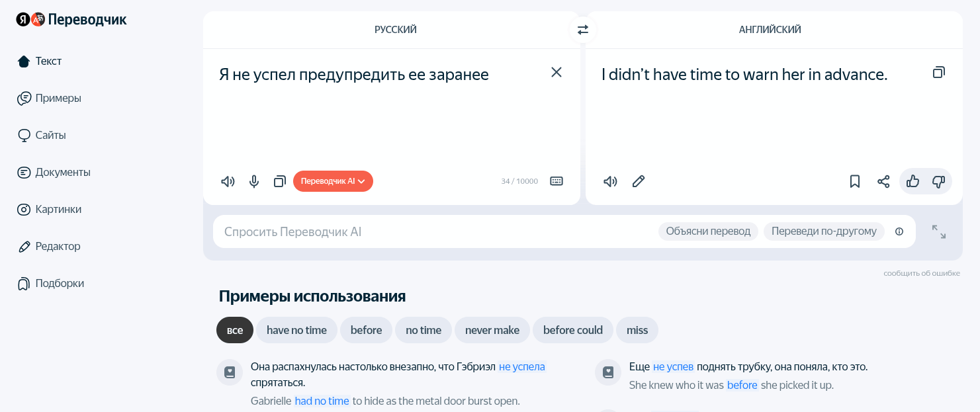Click the Russian source text area

[354, 74]
